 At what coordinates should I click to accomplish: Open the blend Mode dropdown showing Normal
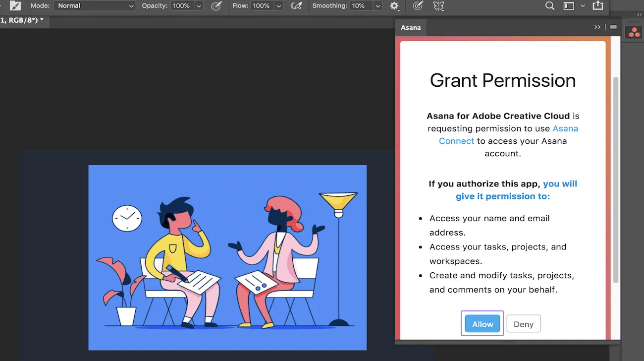point(94,6)
